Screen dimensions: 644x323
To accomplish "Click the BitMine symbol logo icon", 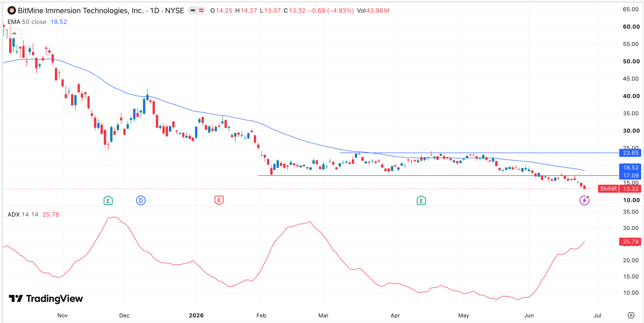I will pos(12,11).
